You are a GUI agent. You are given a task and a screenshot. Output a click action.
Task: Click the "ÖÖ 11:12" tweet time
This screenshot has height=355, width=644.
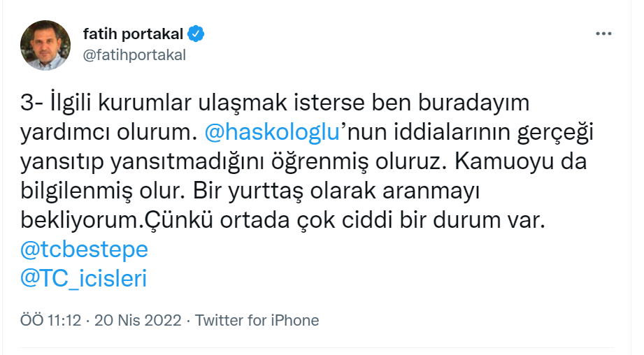(51, 321)
